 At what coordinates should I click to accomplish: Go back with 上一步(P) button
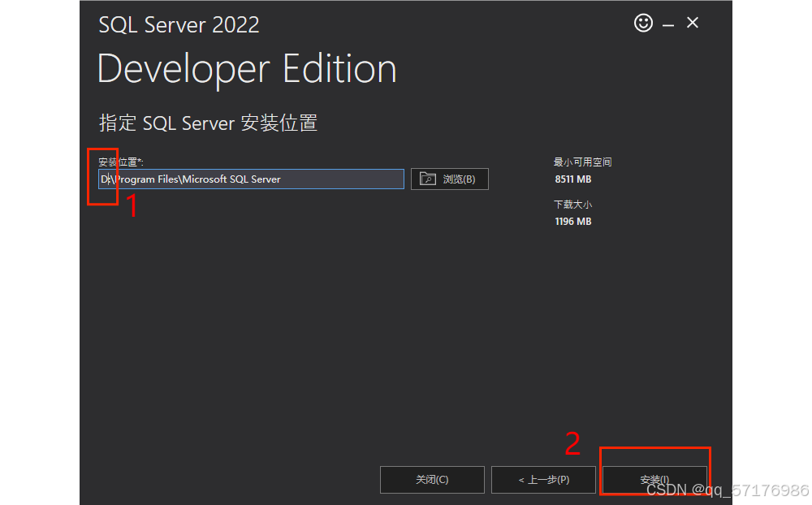tap(543, 480)
